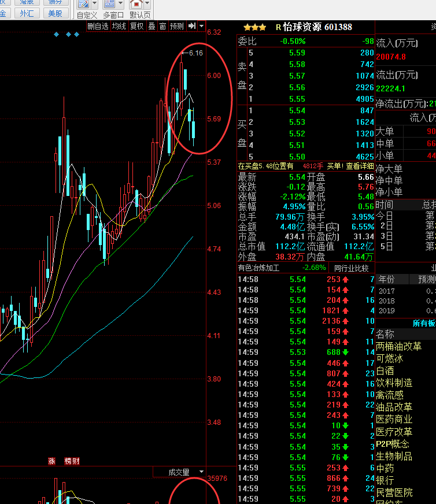The image size is (436, 504).
Task: Click stock name 怡球资源 601388
Action: (317, 27)
